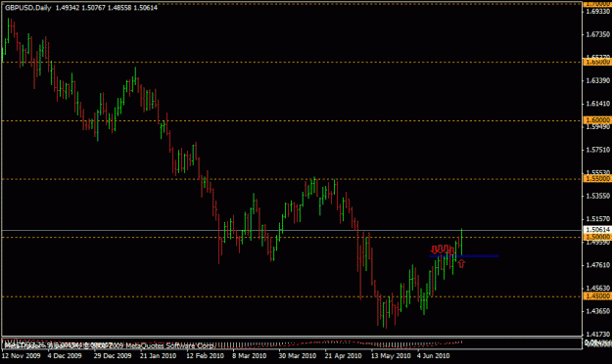Click the orange 1.55000 level label
The width and height of the screenshot is (612, 364).
[597, 179]
